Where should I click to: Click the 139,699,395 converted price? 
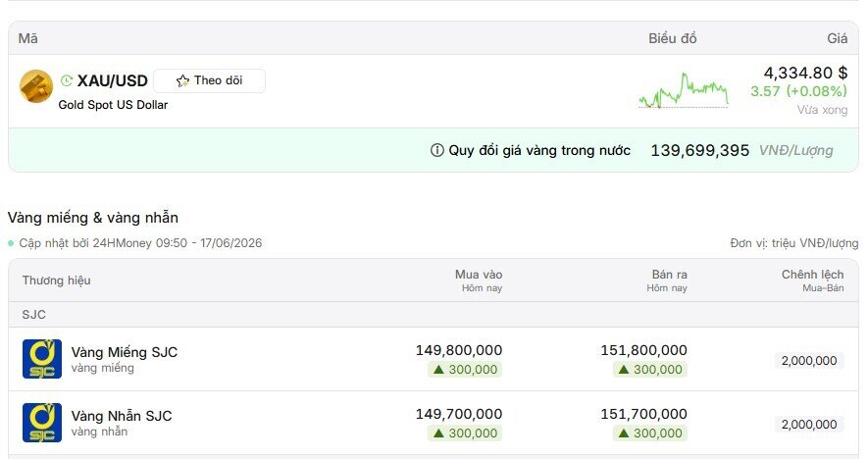click(699, 151)
